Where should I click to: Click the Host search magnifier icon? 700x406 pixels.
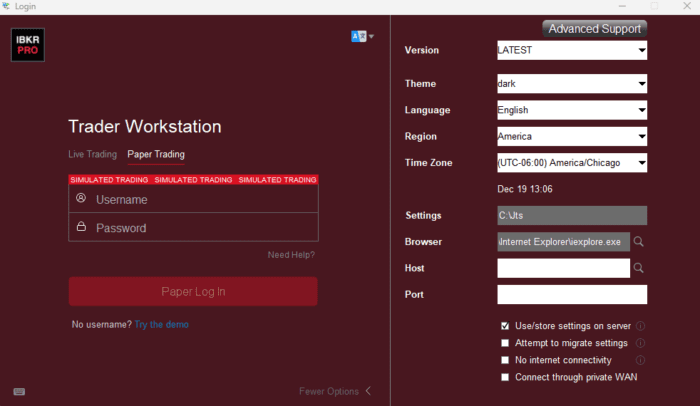click(x=638, y=268)
